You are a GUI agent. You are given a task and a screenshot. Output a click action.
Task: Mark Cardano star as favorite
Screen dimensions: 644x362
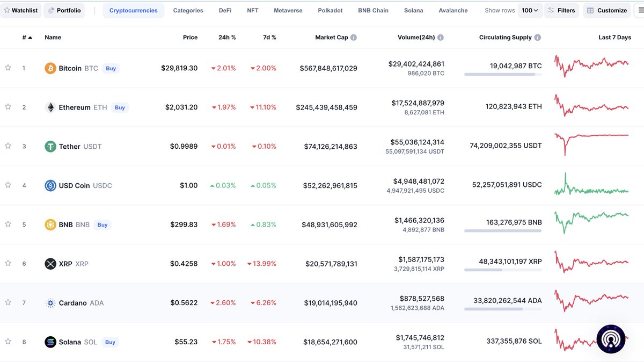coord(8,302)
